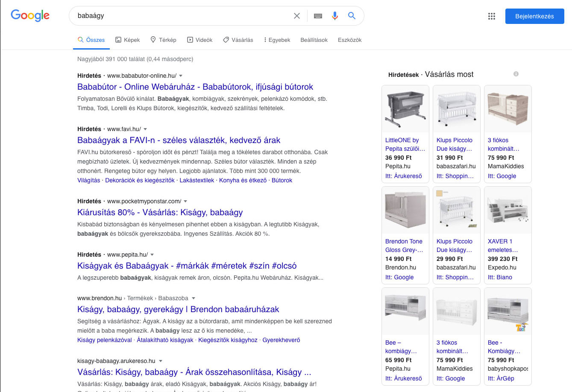
Task: Switch to the Képek tab
Action: coord(128,40)
